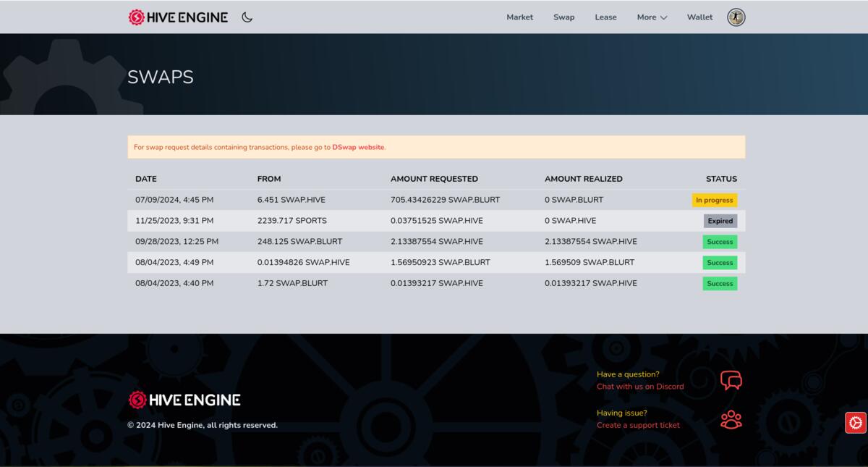Open the user profile avatar
The height and width of the screenshot is (467, 868).
pyautogui.click(x=736, y=17)
